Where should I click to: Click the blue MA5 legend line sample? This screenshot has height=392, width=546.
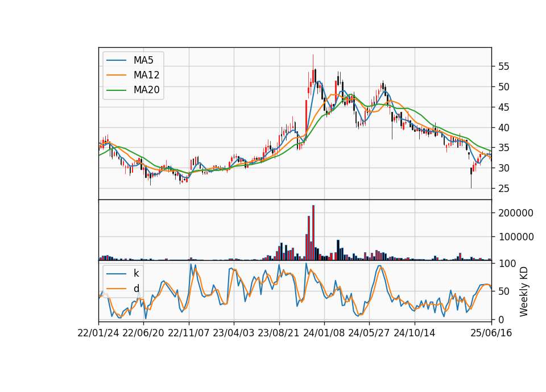pos(116,60)
